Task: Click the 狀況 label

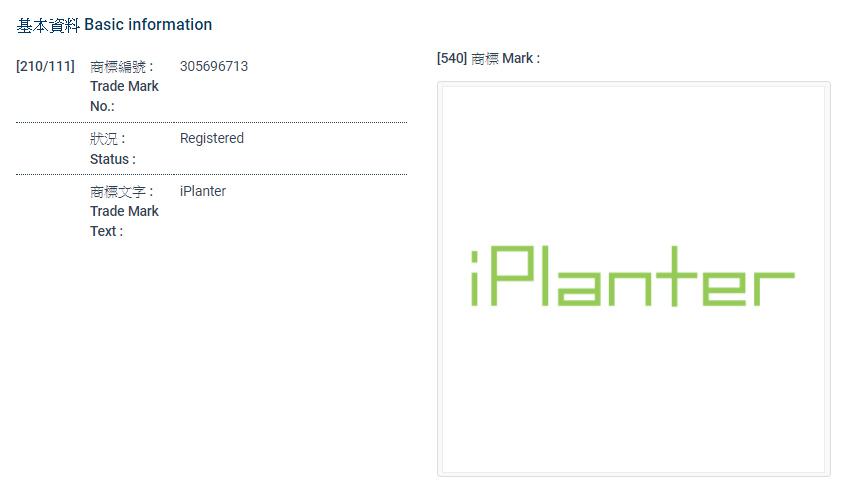Action: [x=106, y=139]
